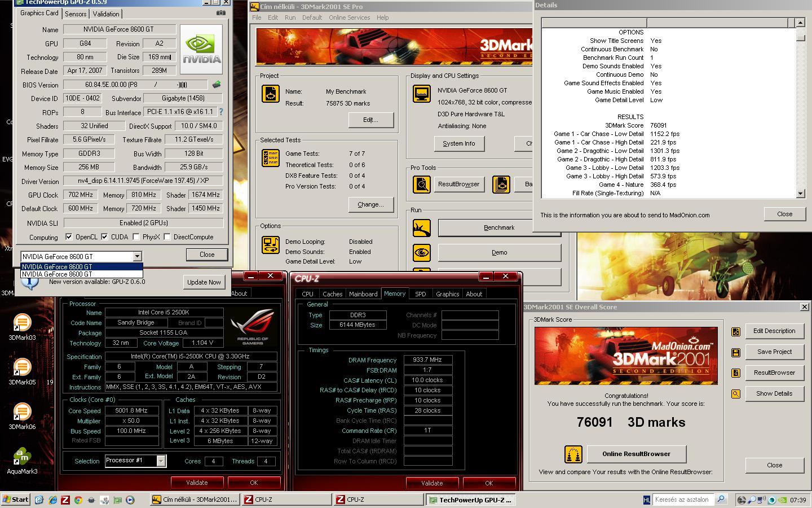Viewport: 812px width, 508px height.
Task: Open the 3DMark06 desktop shortcut
Action: [22, 416]
